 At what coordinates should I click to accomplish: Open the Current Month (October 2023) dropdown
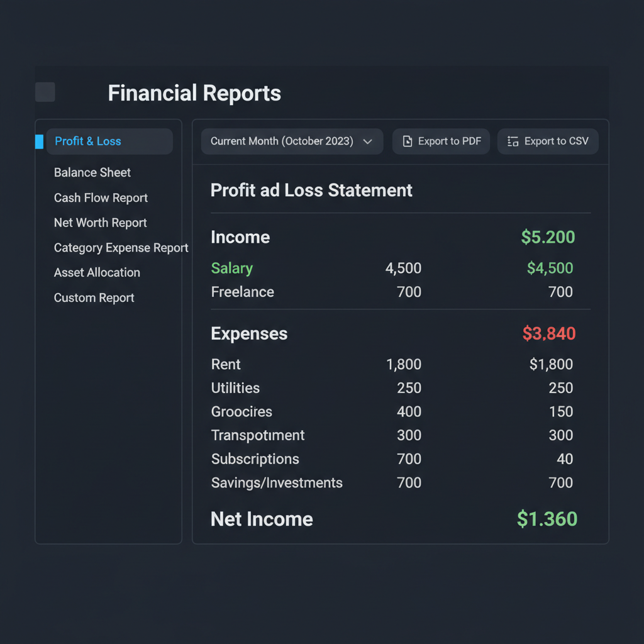pos(292,142)
